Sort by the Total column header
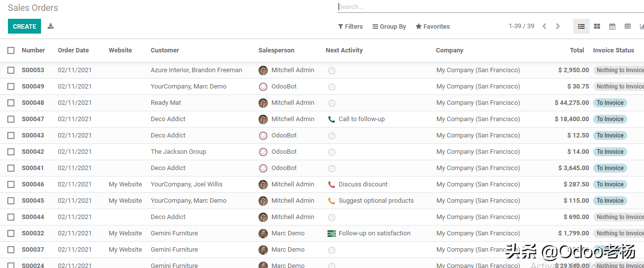This screenshot has height=268, width=644. pyautogui.click(x=577, y=50)
